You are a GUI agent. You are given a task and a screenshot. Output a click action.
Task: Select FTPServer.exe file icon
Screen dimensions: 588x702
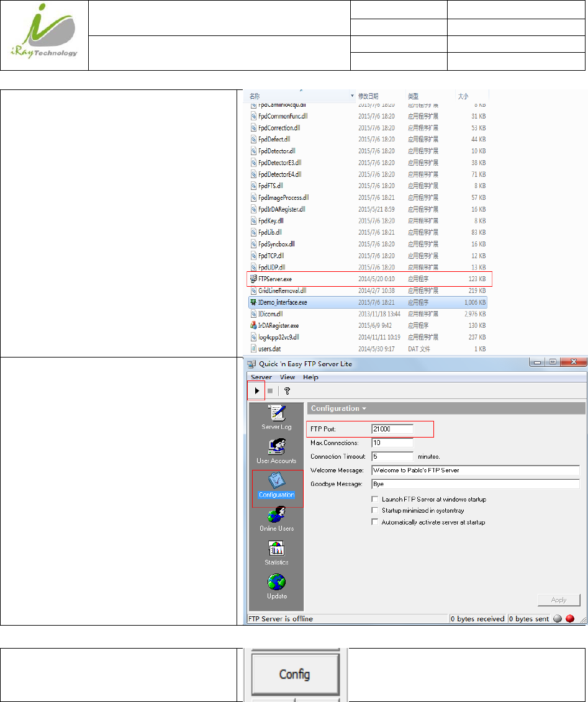pyautogui.click(x=253, y=279)
